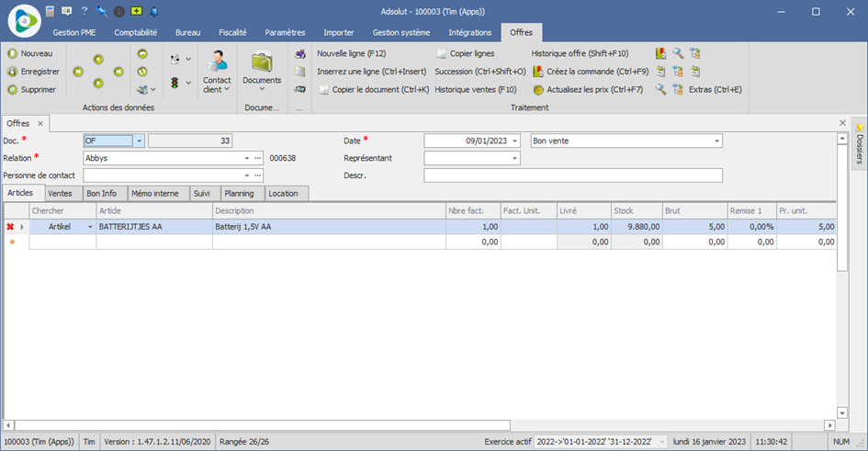Open the calculator icon in title bar
868x451 pixels.
click(50, 11)
